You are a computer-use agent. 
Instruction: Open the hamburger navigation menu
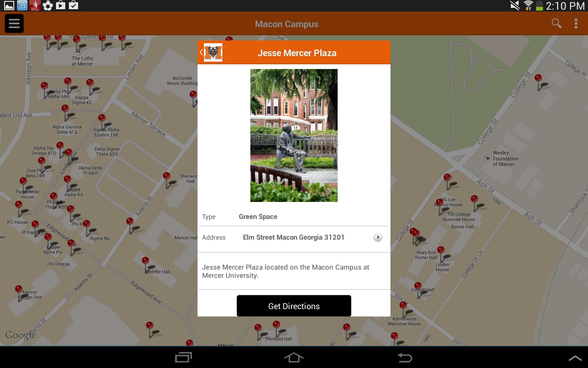14,23
